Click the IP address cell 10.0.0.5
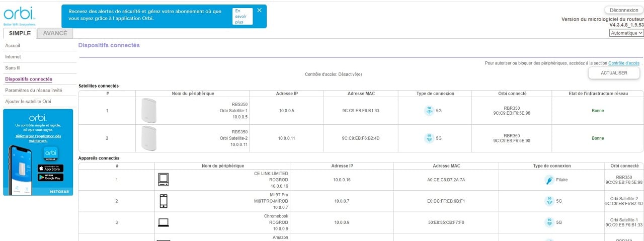This screenshot has height=241, width=644. pos(286,111)
